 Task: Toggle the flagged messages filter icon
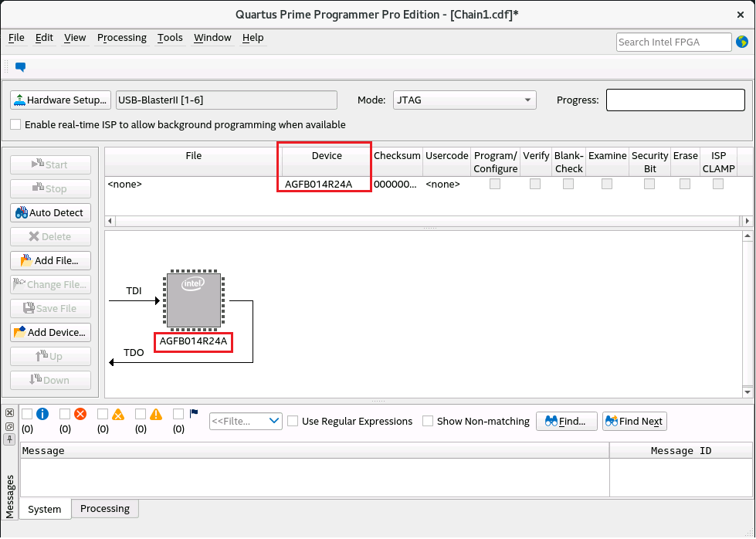193,414
